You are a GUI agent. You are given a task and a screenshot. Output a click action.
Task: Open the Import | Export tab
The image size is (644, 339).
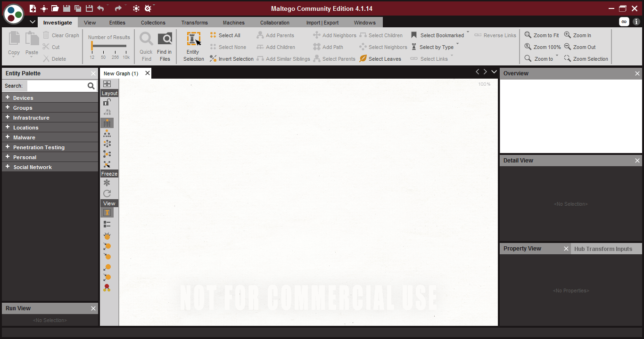click(x=322, y=23)
